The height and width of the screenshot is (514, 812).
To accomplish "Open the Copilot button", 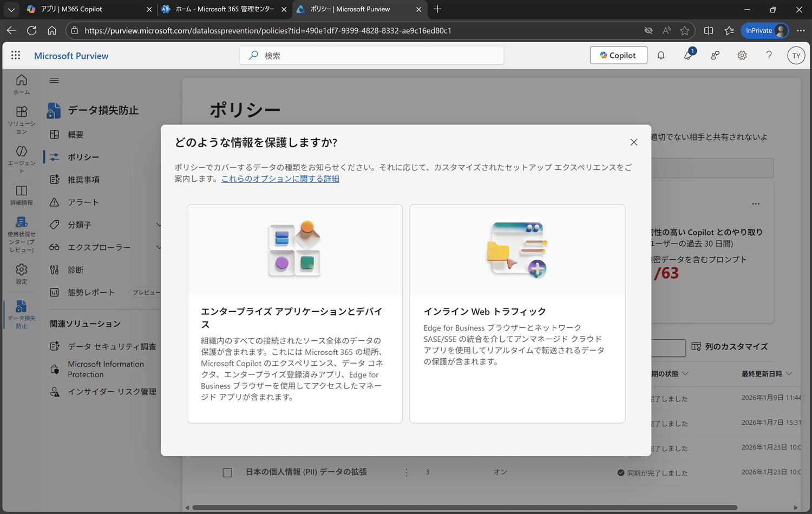I will (x=618, y=55).
